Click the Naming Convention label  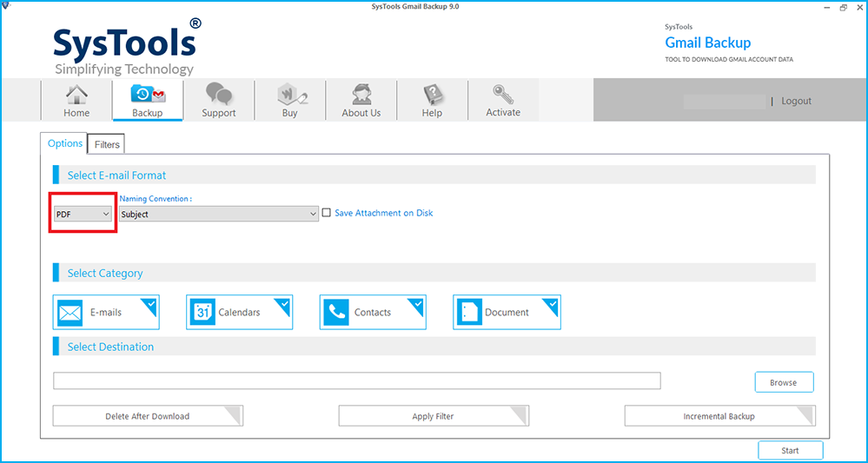(x=156, y=199)
